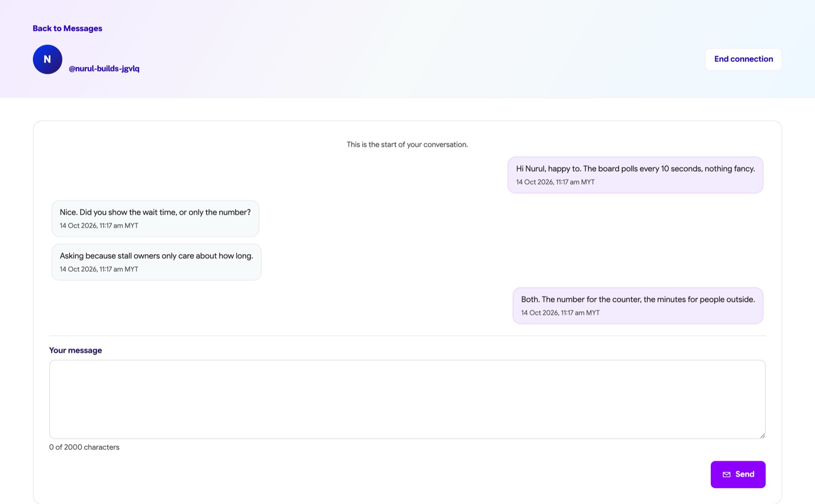Click timestamp under 'Hi Nurul, happy to' message
This screenshot has height=504, width=815.
tap(555, 182)
